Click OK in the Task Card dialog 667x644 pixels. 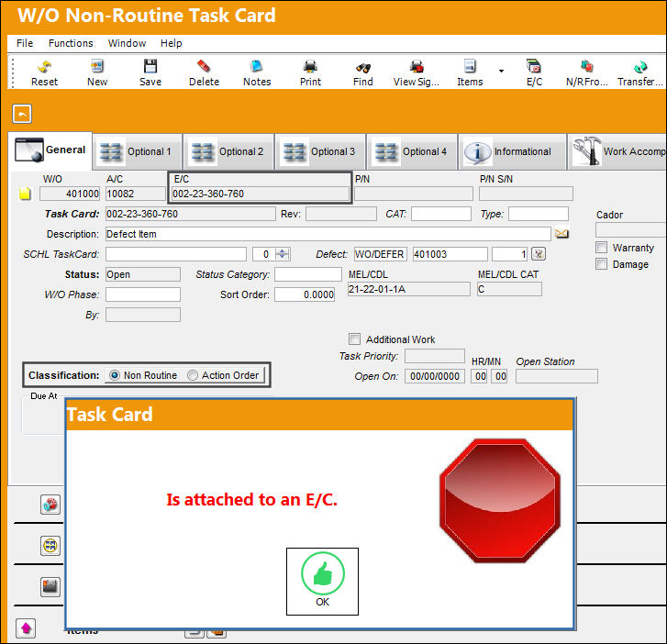[322, 581]
